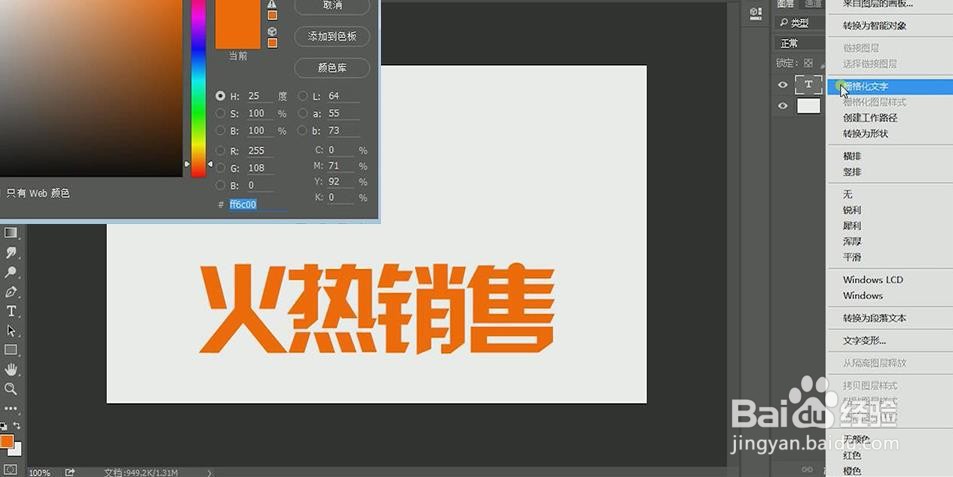Select the Path Selection arrow tool
The width and height of the screenshot is (953, 477).
10,331
